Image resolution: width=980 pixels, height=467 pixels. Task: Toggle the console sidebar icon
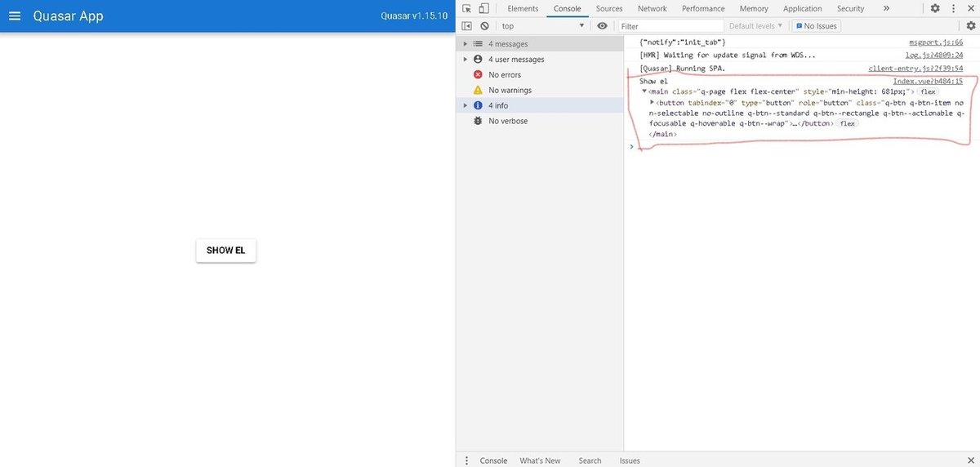(x=466, y=26)
